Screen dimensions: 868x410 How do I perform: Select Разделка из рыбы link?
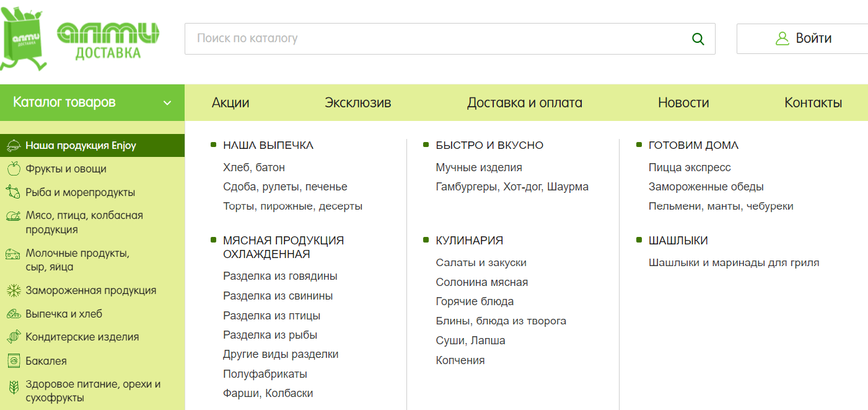pyautogui.click(x=270, y=335)
